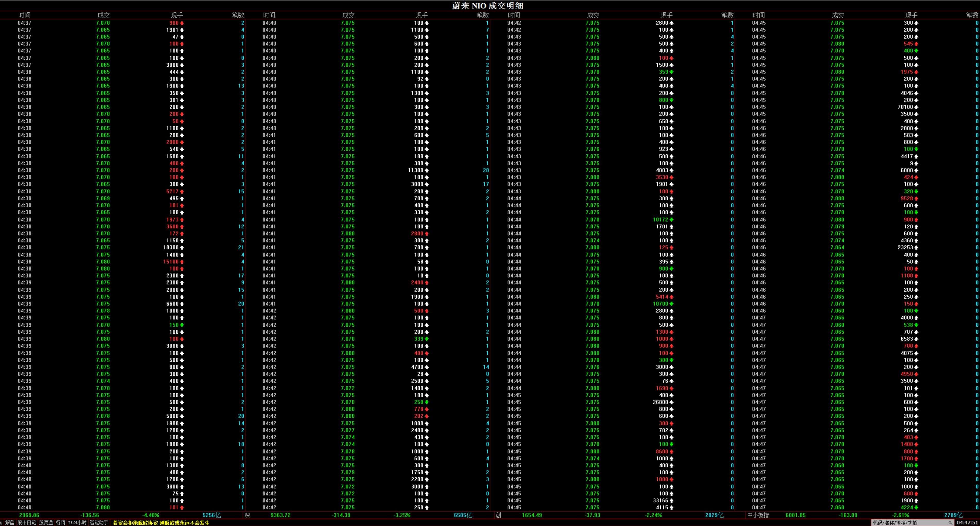Switch to the 7*24小时 tab

tap(77, 523)
